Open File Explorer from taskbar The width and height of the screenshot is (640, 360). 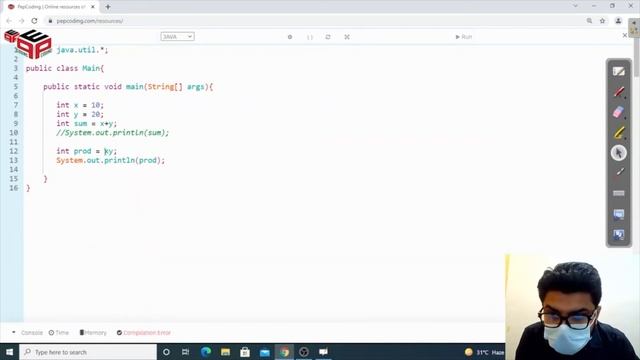click(225, 351)
